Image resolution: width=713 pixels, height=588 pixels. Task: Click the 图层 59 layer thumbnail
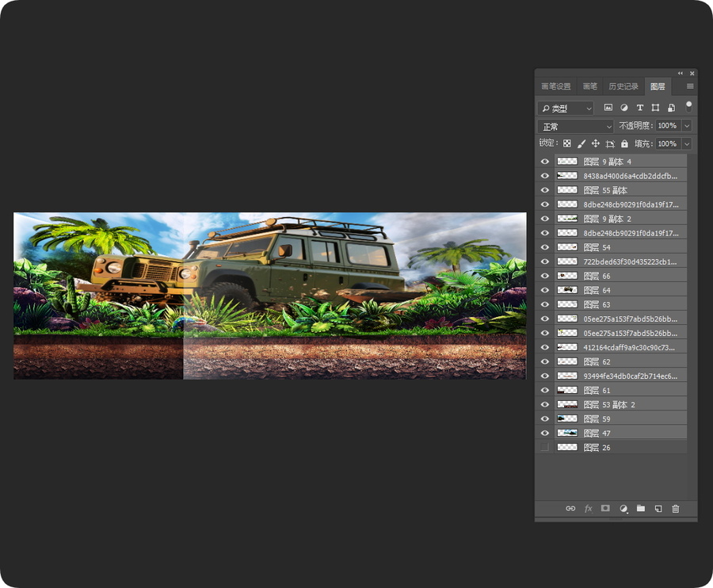[567, 419]
